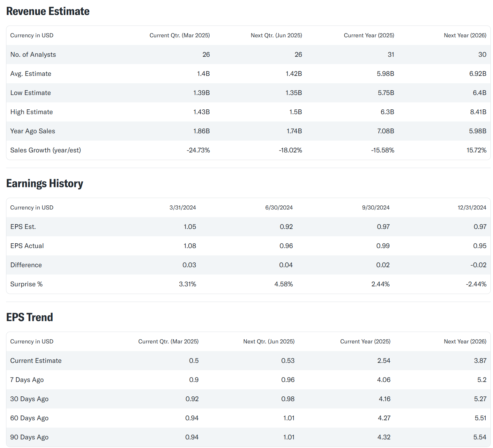Click the Low Estimate row label

click(31, 93)
